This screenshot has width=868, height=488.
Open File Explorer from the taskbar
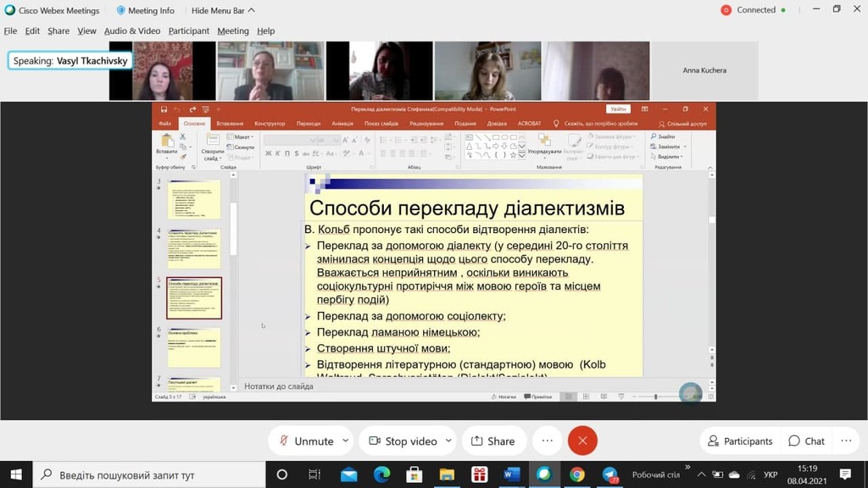tap(447, 474)
